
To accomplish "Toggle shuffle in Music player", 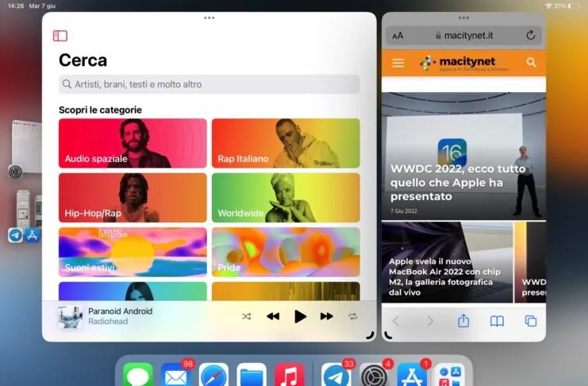I will 246,317.
